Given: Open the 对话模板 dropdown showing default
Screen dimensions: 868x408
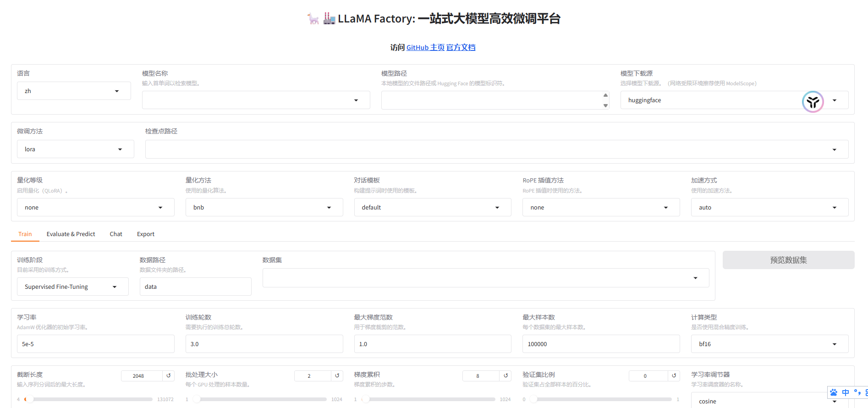Looking at the screenshot, I should [433, 207].
